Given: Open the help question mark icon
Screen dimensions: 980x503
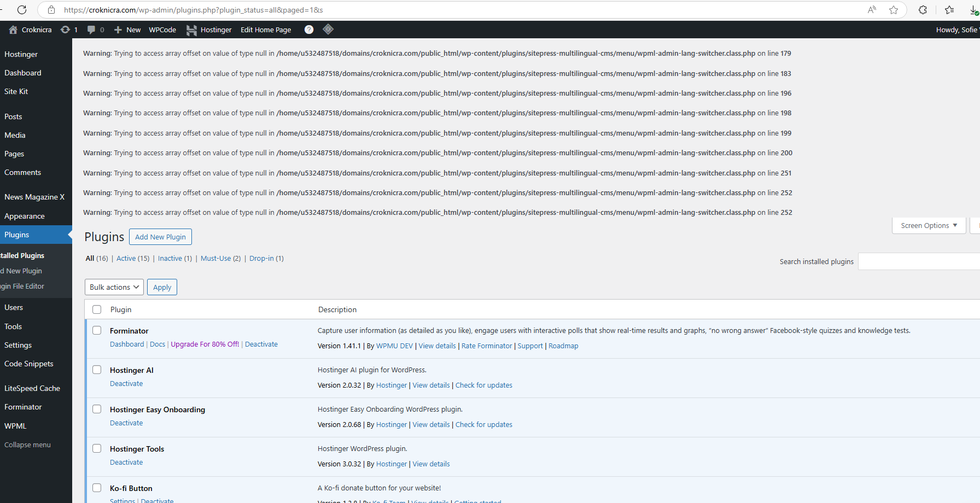Looking at the screenshot, I should click(x=309, y=30).
